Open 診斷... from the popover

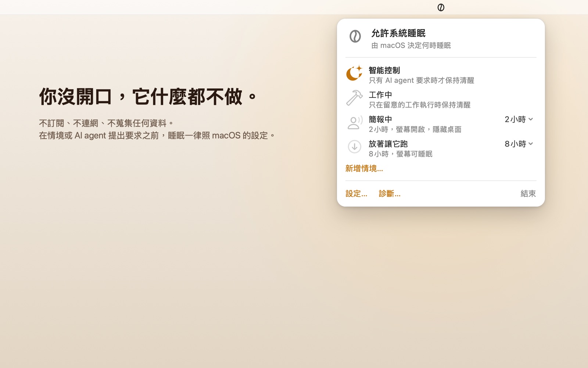pyautogui.click(x=390, y=194)
